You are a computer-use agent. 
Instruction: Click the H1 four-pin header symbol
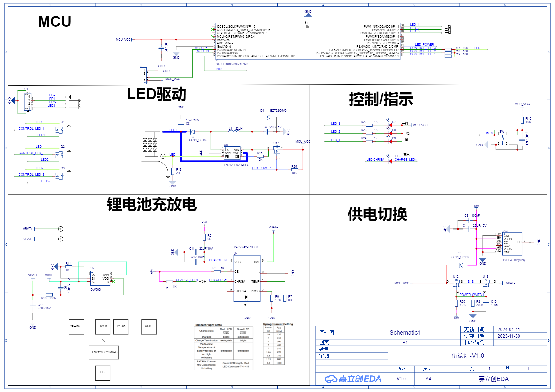[143, 75]
